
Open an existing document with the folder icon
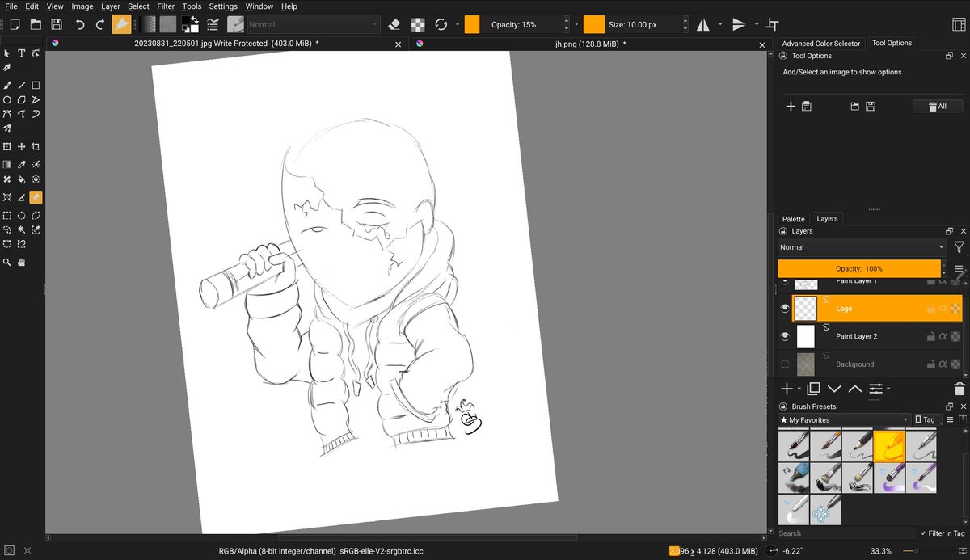point(36,25)
